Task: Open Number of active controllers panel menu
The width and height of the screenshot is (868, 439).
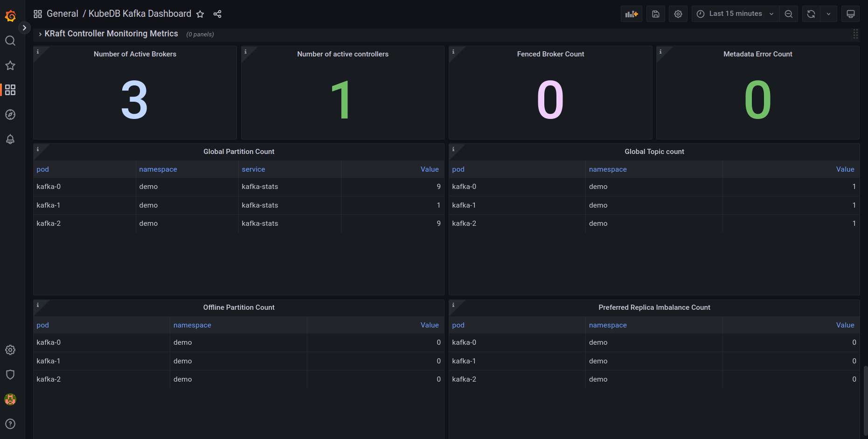Action: tap(343, 54)
